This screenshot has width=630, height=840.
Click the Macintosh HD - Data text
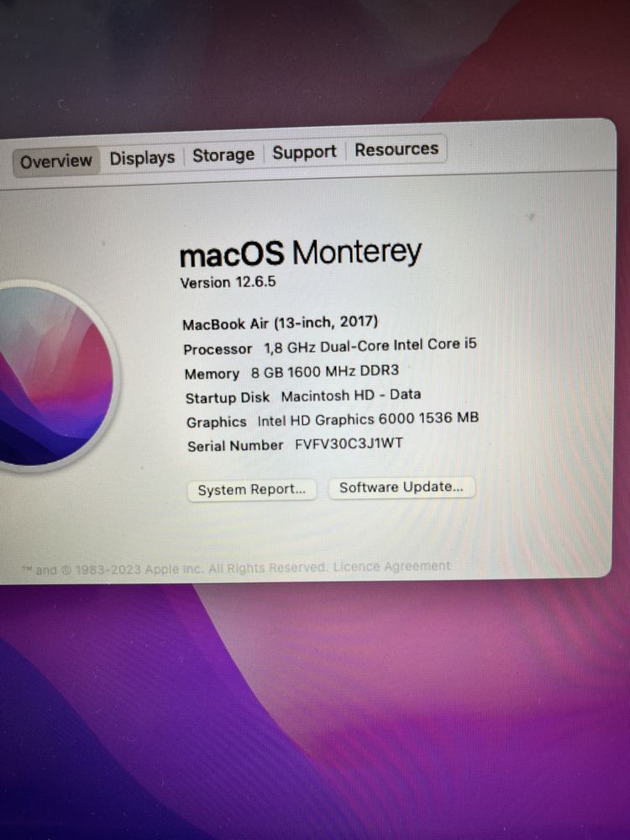pyautogui.click(x=351, y=396)
